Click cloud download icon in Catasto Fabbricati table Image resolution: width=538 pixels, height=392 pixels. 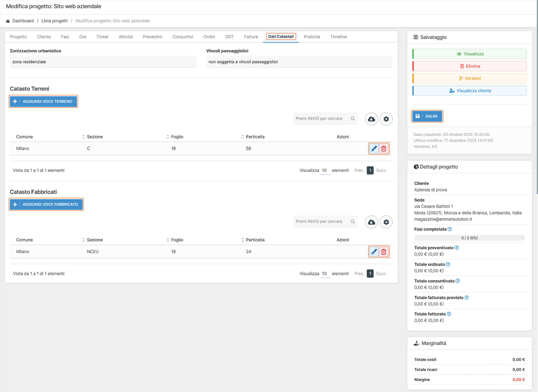371,222
